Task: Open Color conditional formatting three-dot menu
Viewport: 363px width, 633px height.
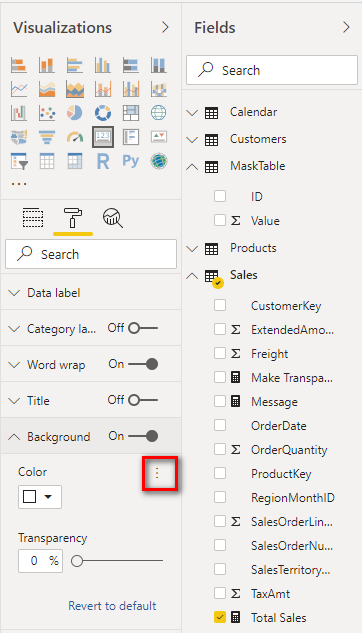Action: (x=157, y=473)
